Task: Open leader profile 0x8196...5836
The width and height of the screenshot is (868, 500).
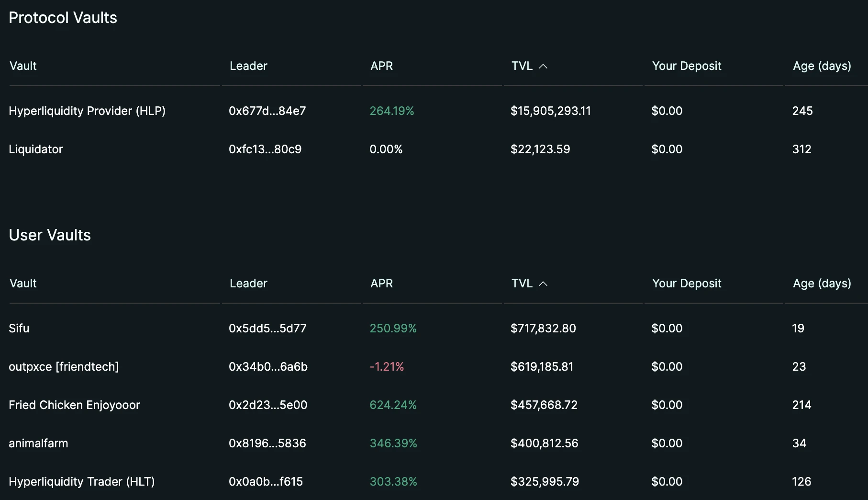Action: (267, 443)
